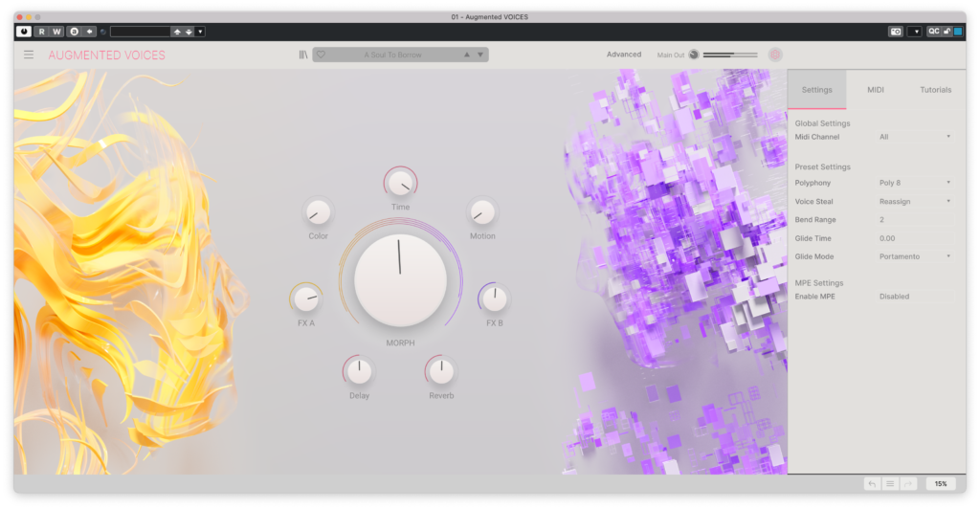Image resolution: width=980 pixels, height=509 pixels.
Task: Enable Read automation with the R button
Action: click(42, 32)
